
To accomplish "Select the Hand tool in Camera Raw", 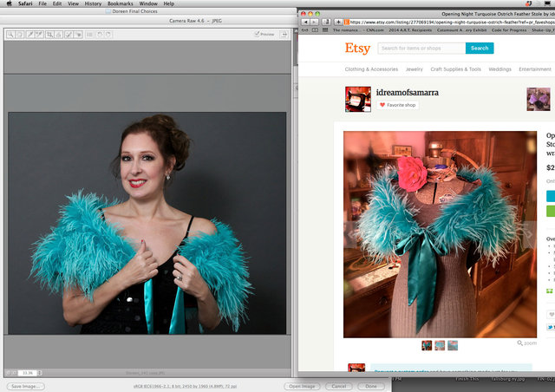I will [x=20, y=34].
